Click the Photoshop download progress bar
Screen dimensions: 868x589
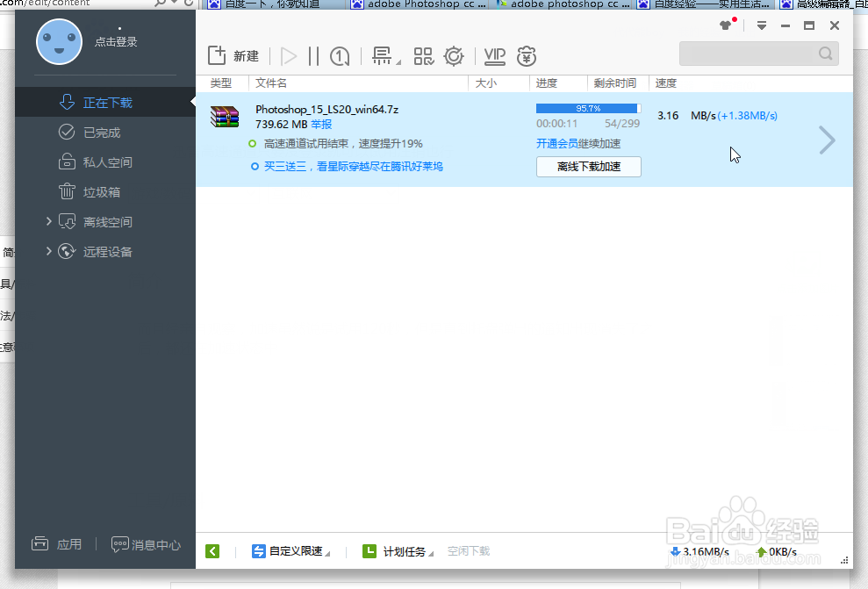(588, 108)
